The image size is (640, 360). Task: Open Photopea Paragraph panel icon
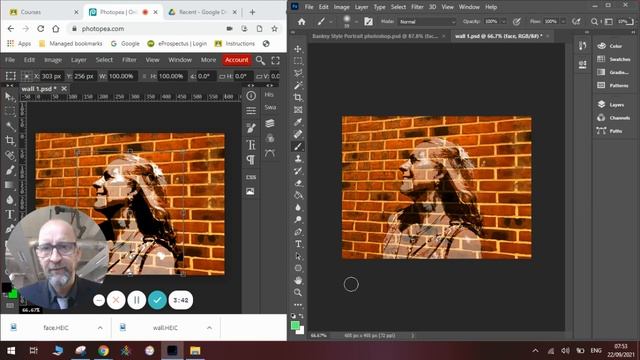click(251, 160)
